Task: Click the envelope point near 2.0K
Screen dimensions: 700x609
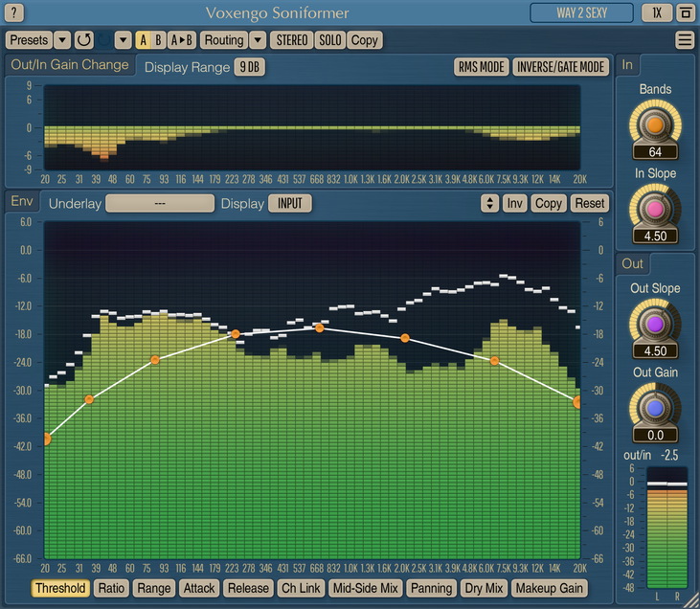Action: [x=405, y=338]
